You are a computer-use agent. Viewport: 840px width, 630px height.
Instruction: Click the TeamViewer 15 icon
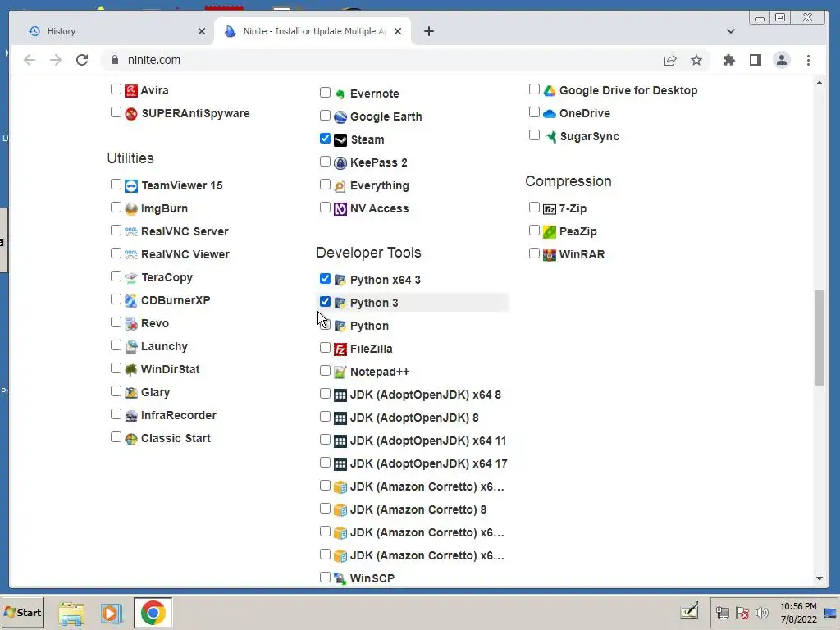click(x=131, y=186)
